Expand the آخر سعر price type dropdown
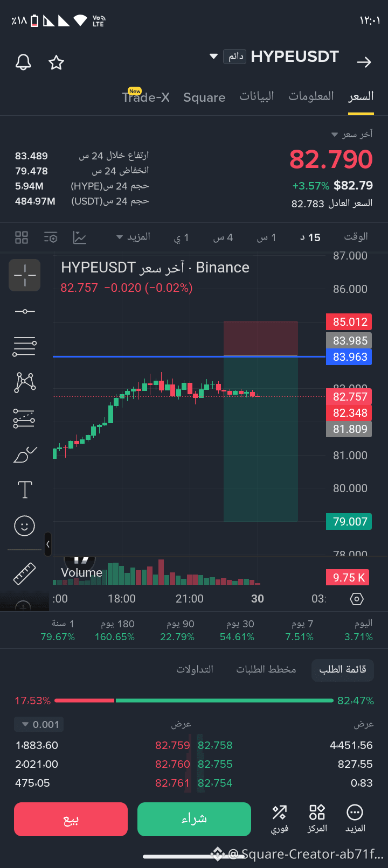Viewport: 388px width, 868px height. pos(352,134)
